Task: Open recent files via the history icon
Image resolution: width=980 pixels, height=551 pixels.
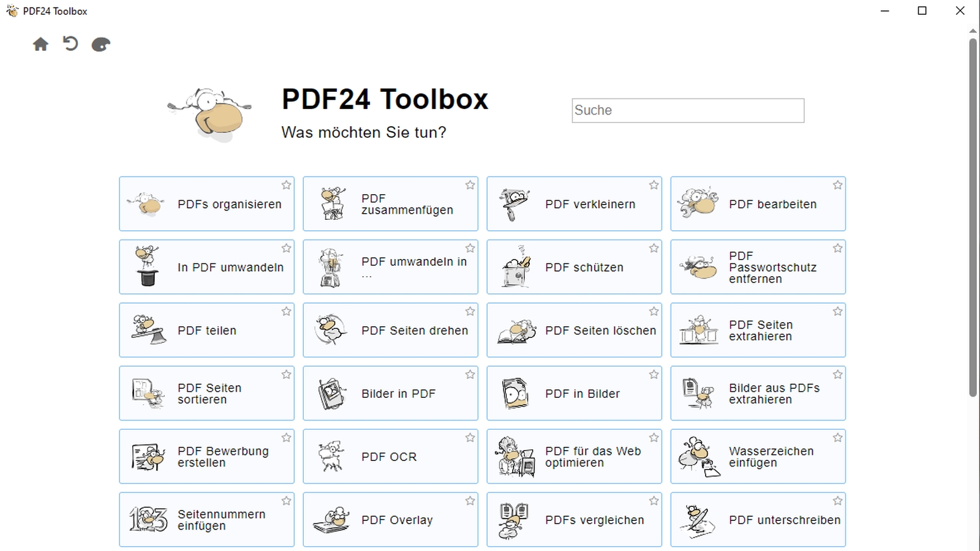Action: [70, 43]
